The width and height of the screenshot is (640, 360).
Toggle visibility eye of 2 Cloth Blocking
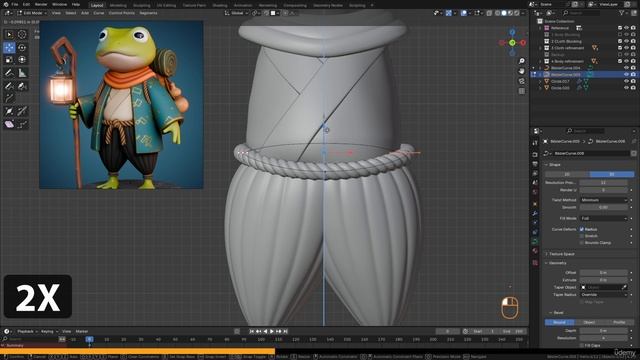point(626,41)
